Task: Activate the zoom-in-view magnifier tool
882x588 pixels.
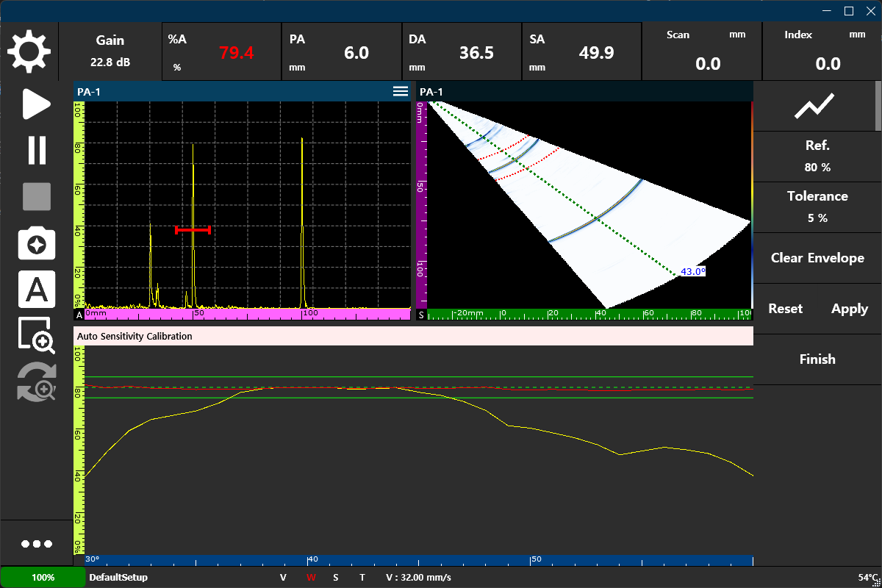Action: (x=37, y=335)
